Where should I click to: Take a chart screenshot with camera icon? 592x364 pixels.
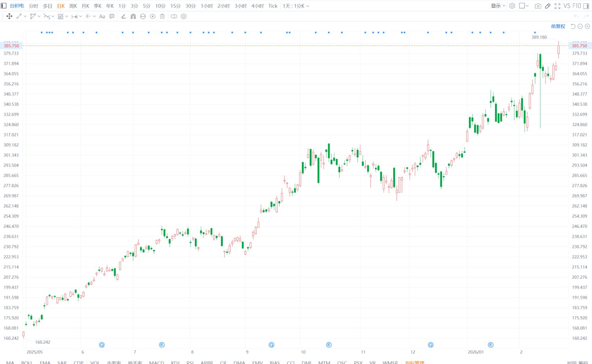pyautogui.click(x=538, y=6)
